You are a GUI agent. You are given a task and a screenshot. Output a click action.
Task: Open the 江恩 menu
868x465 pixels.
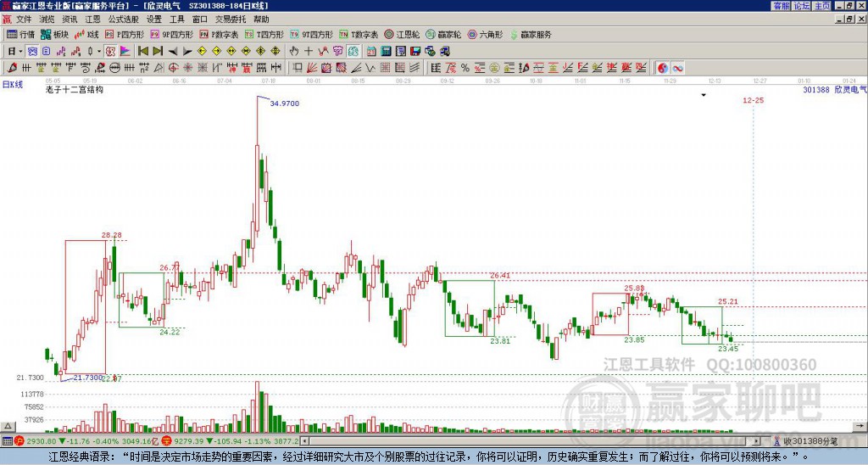tap(92, 20)
